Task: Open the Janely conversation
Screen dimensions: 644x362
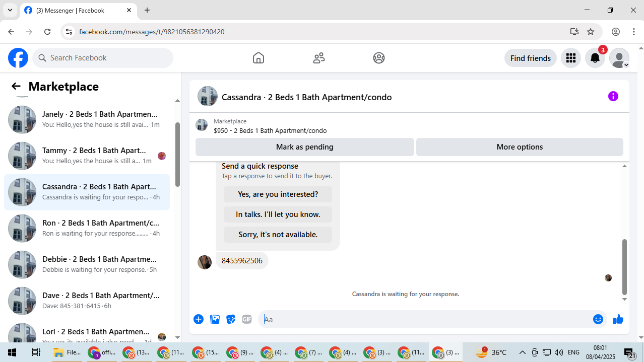Action: 87,120
